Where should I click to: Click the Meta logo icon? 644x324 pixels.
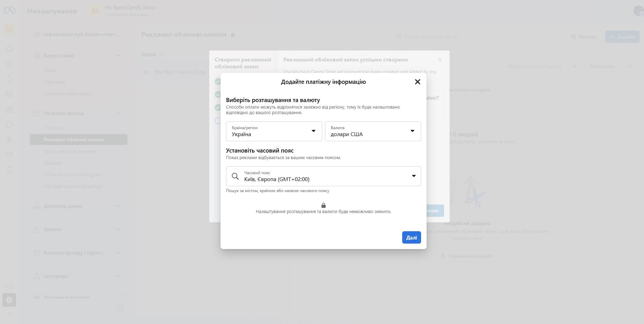point(9,11)
